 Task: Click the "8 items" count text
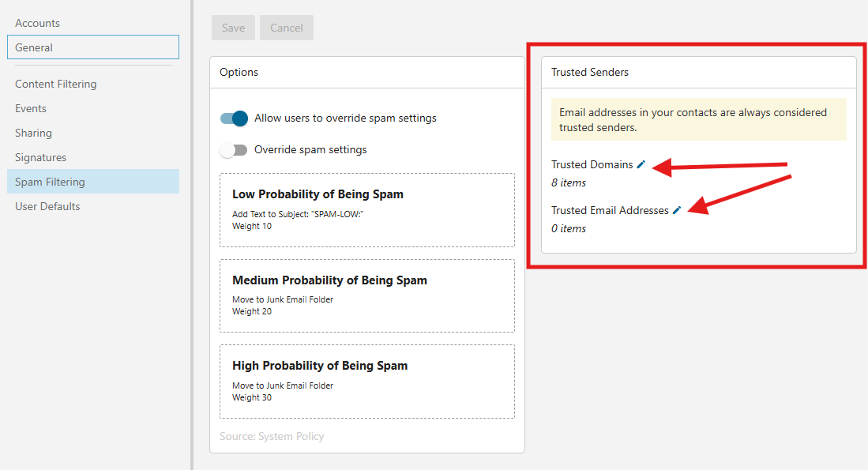[x=569, y=182]
